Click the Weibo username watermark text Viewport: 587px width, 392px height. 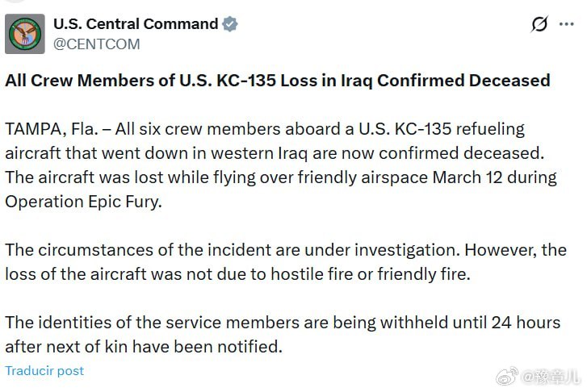tap(551, 377)
